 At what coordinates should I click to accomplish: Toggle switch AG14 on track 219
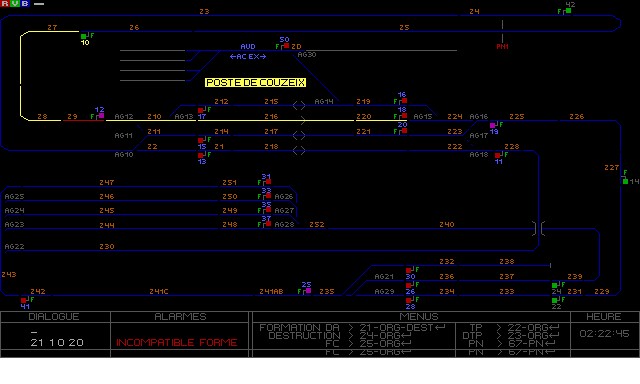coord(324,101)
